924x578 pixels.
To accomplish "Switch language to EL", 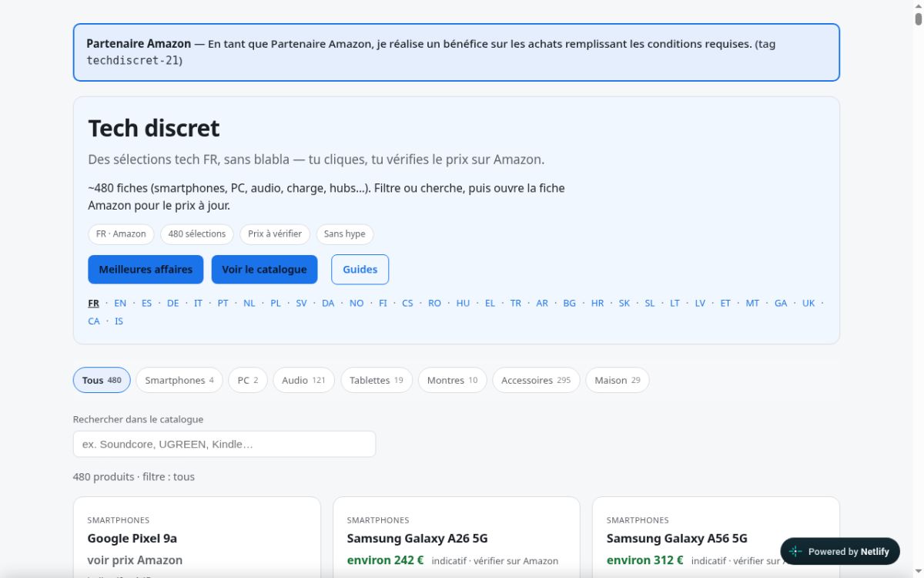I will coord(490,303).
